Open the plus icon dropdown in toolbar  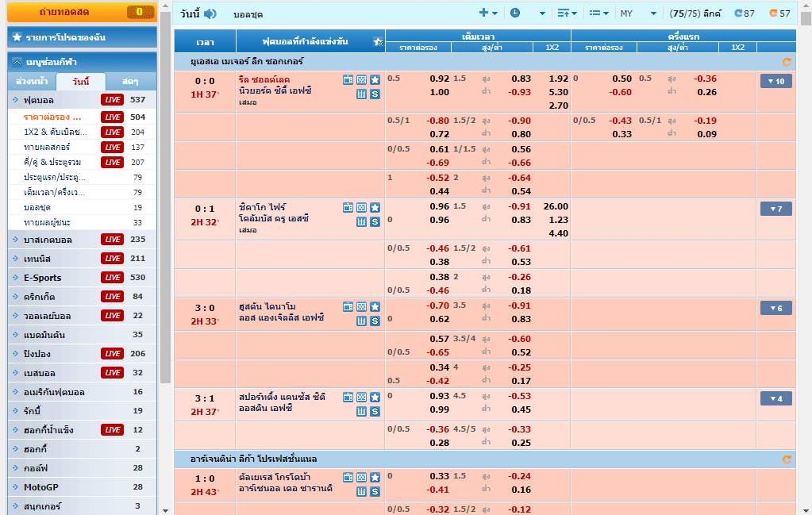488,13
